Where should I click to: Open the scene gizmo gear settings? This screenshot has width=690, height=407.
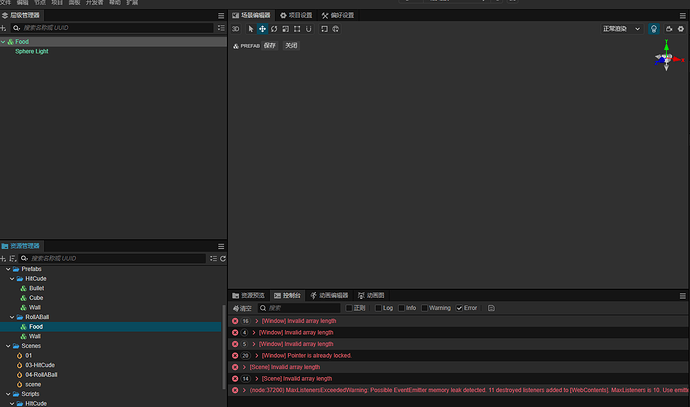[681, 29]
